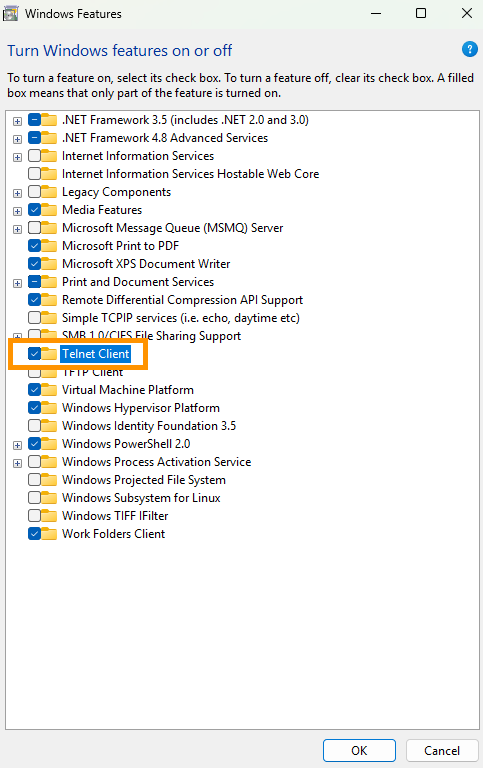The height and width of the screenshot is (768, 483).
Task: Expand the Internet Information Services tree node
Action: click(17, 157)
